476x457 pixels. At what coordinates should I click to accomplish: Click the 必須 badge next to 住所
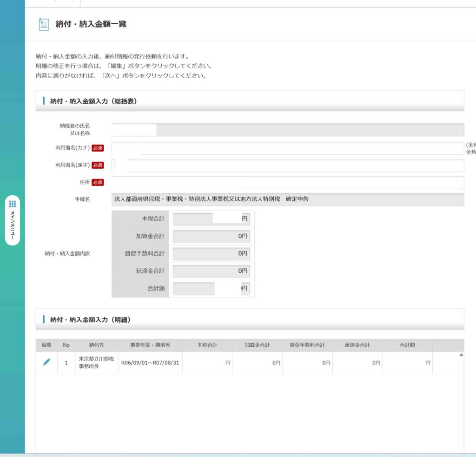point(98,182)
